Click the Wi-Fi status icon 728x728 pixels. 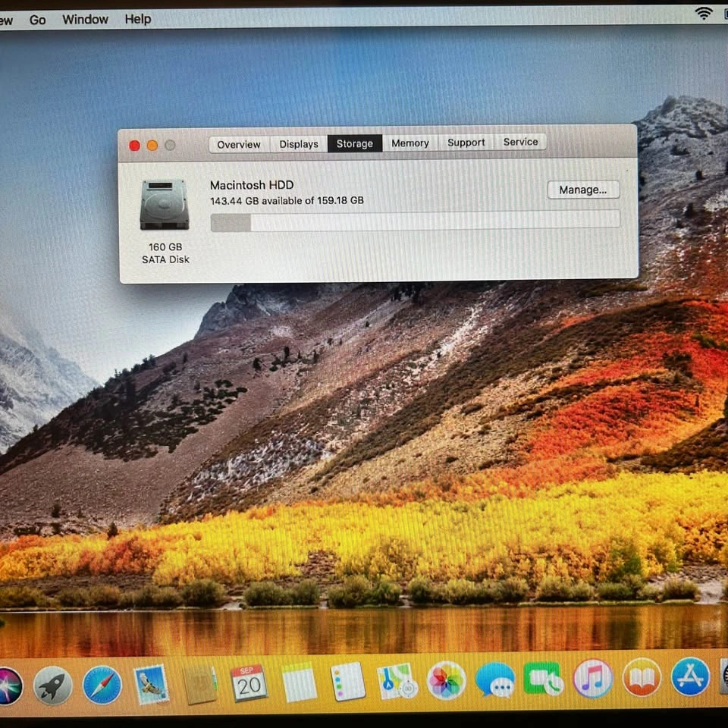704,14
